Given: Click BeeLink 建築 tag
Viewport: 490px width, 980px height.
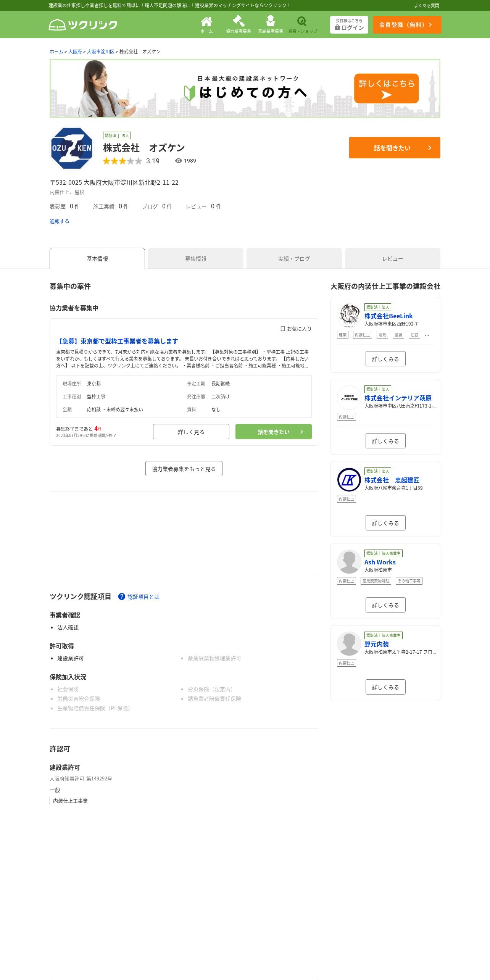Looking at the screenshot, I should (x=343, y=335).
